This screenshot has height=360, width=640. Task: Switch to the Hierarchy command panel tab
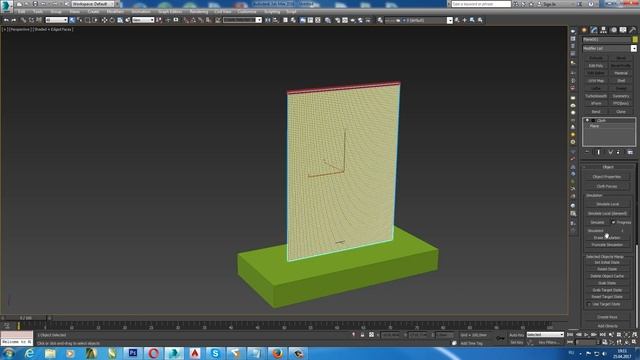(x=604, y=30)
